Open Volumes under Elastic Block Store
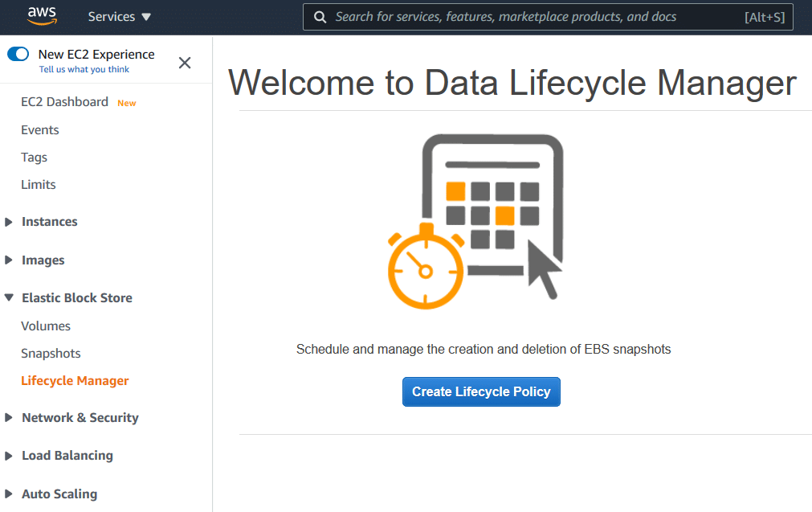Screen dimensions: 812x512 point(46,326)
